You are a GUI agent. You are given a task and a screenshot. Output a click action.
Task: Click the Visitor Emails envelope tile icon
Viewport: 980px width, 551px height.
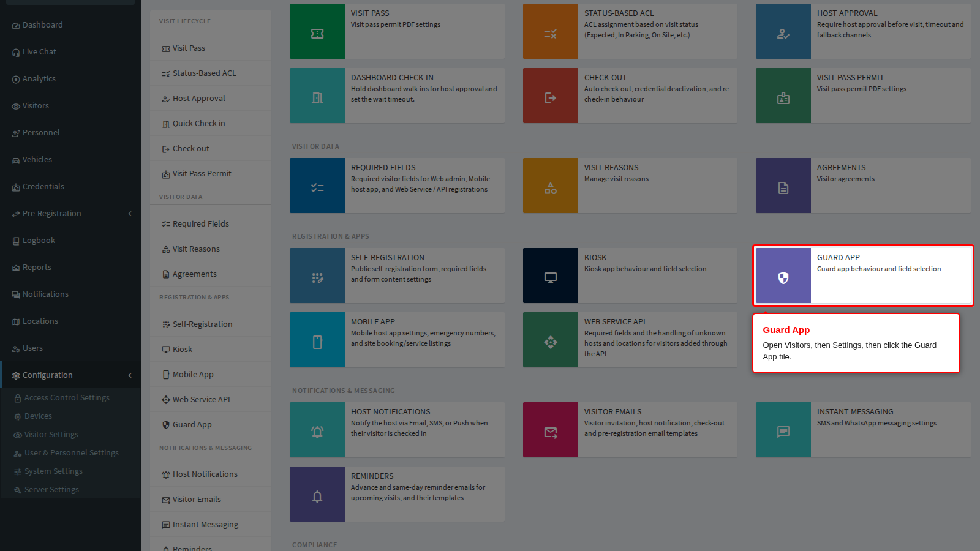pos(551,430)
